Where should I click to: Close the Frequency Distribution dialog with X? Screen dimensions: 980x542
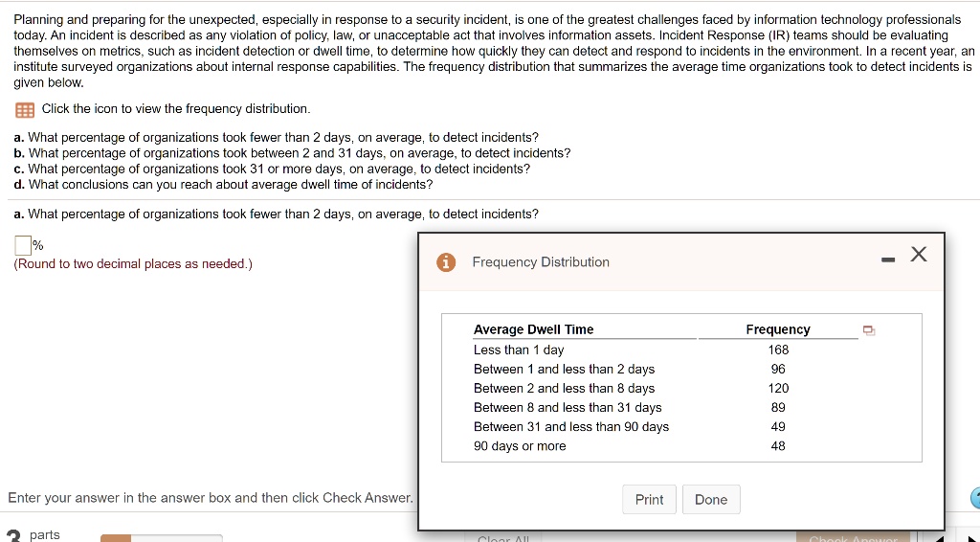[919, 254]
